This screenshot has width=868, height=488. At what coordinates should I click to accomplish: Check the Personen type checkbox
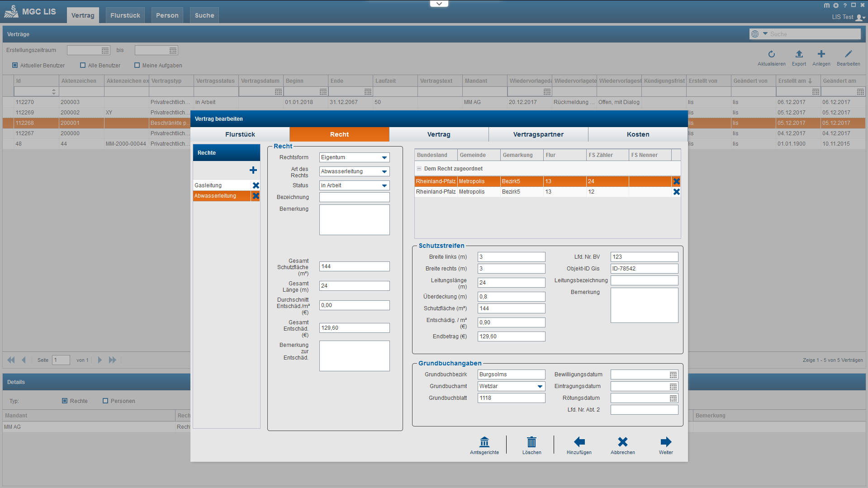point(105,401)
